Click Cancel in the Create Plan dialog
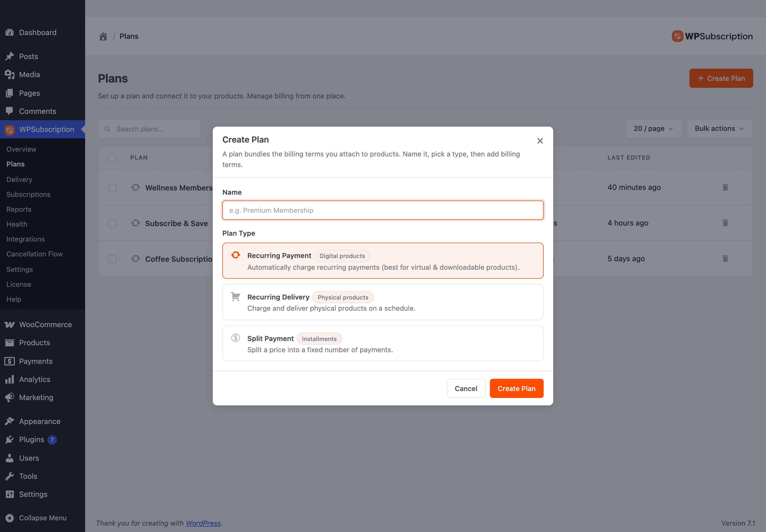This screenshot has width=766, height=532. click(466, 388)
